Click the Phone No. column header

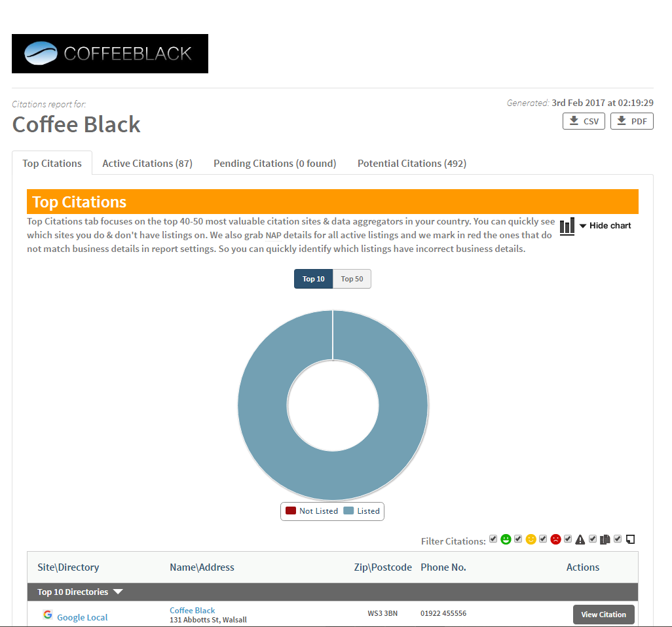pos(443,567)
